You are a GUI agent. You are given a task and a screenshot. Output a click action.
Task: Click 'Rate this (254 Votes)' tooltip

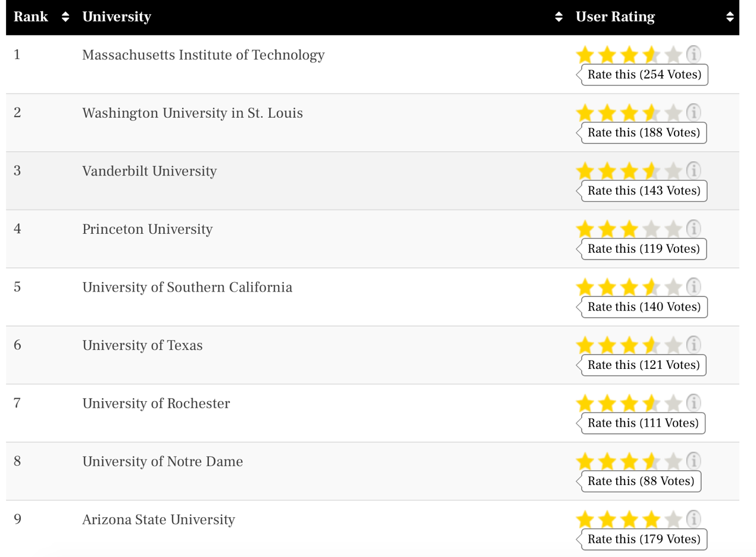(x=644, y=74)
